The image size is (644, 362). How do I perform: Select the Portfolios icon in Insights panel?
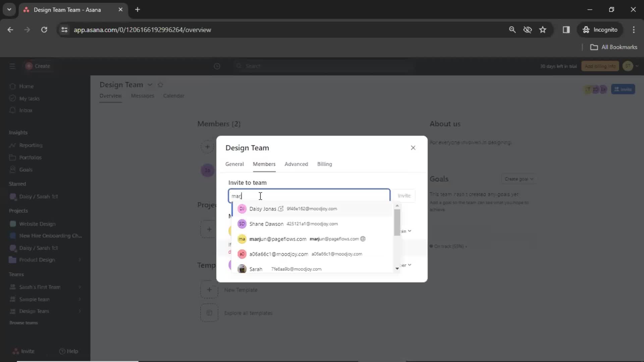tap(12, 157)
